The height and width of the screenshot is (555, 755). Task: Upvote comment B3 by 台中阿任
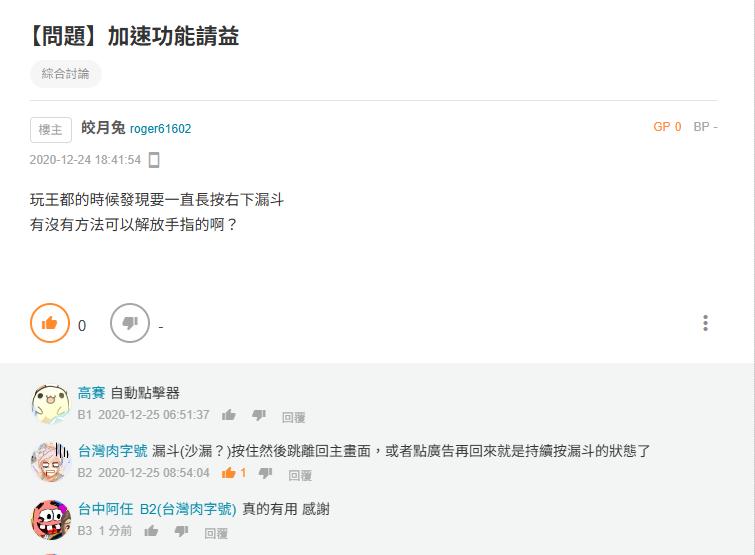tap(151, 531)
